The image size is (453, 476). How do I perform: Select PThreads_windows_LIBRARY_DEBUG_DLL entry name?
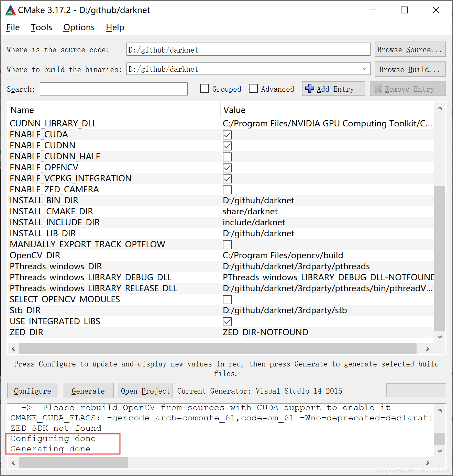pyautogui.click(x=91, y=277)
